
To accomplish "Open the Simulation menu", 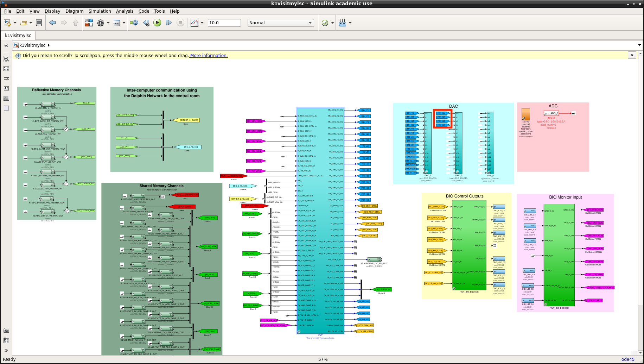I will 100,11.
